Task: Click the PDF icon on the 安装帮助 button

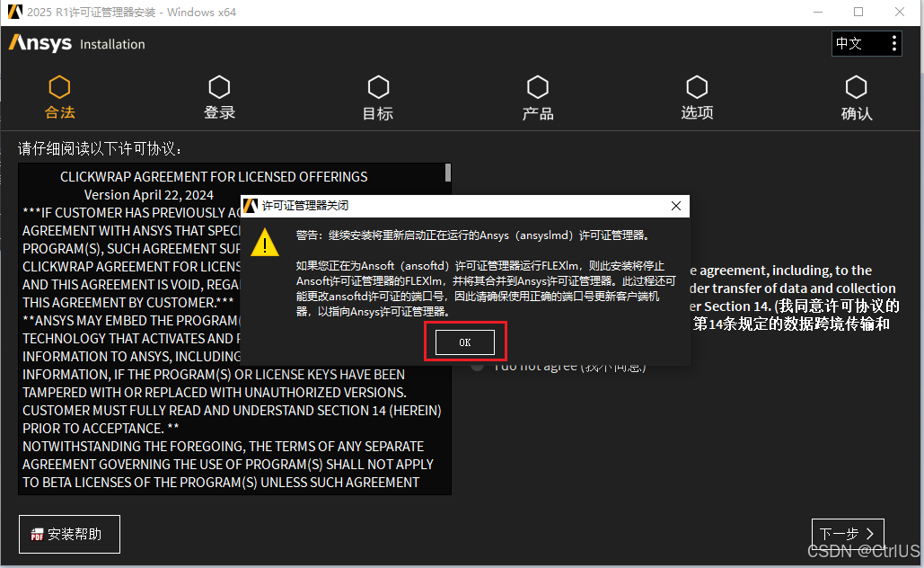Action: pyautogui.click(x=37, y=535)
